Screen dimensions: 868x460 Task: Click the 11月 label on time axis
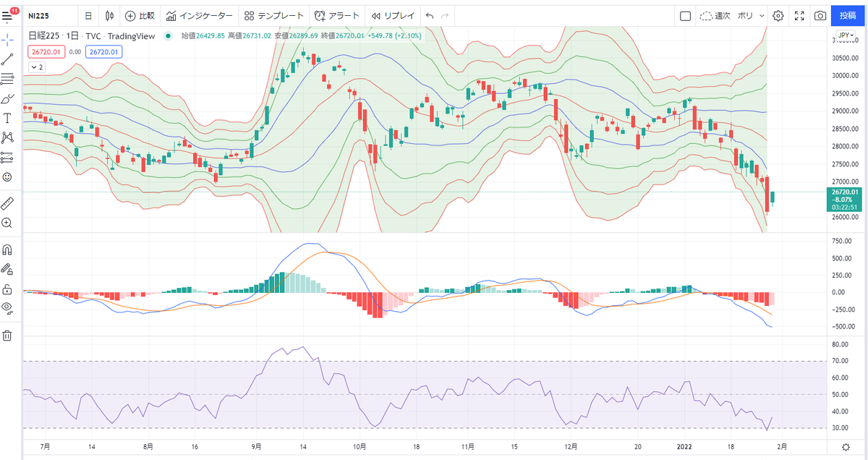click(467, 446)
